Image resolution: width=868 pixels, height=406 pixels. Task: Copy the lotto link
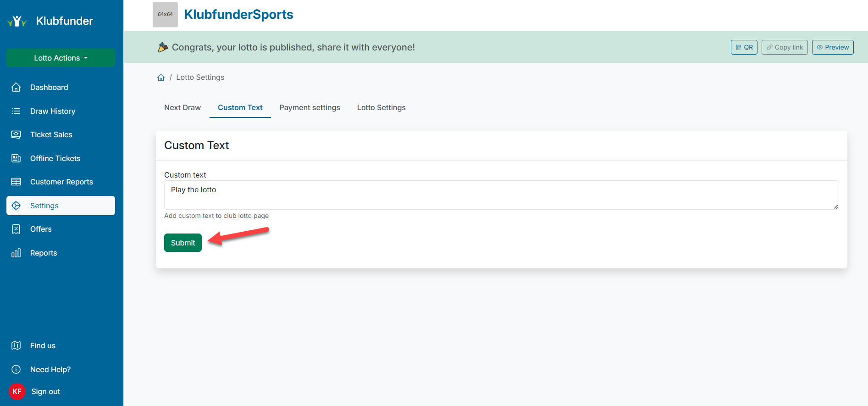click(x=785, y=47)
